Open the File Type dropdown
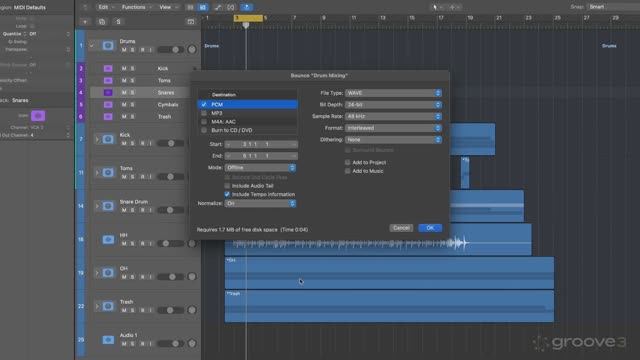Screen dimensions: 640x360 (393, 93)
